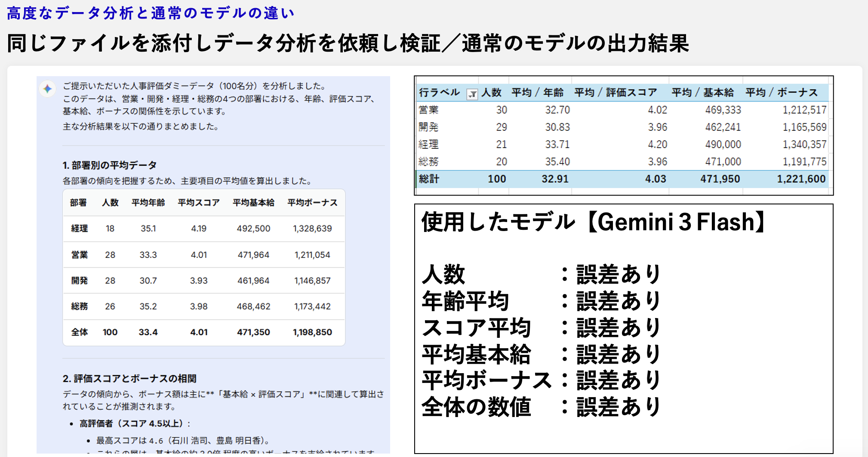The width and height of the screenshot is (868, 457).
Task: Click the 1,221,600 total bonus cell
Action: 801,179
